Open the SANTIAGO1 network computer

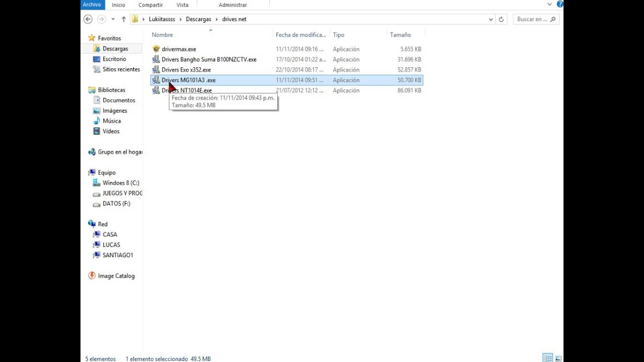pyautogui.click(x=118, y=255)
